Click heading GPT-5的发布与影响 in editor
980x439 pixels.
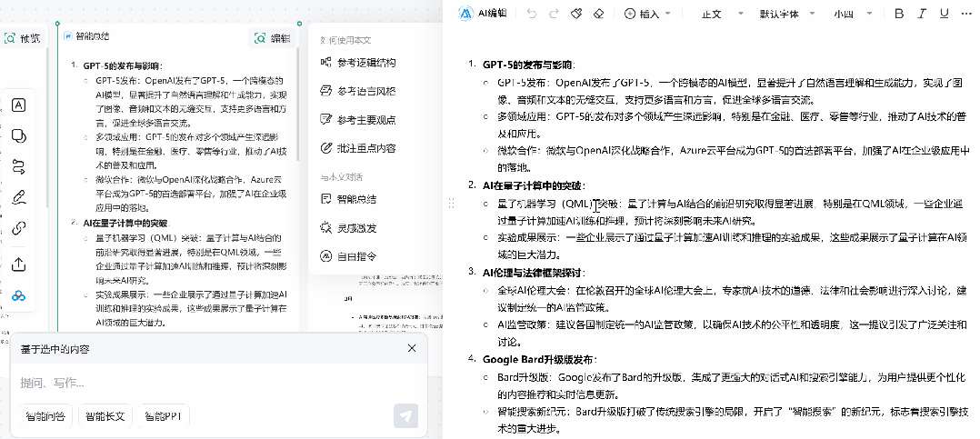pyautogui.click(x=529, y=65)
